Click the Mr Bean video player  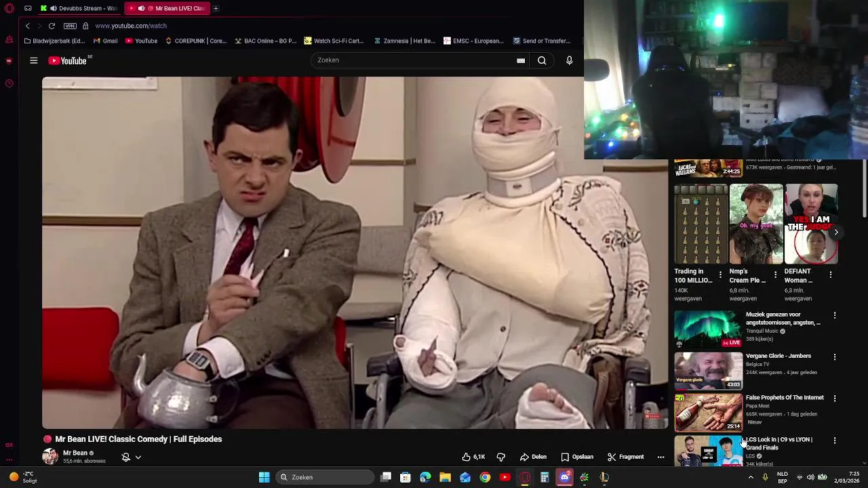355,253
